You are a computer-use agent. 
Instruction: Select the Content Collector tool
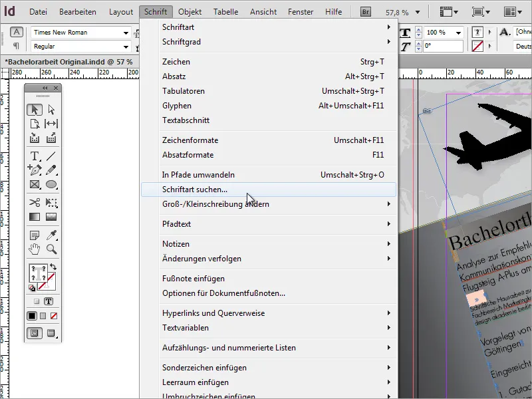coord(35,138)
